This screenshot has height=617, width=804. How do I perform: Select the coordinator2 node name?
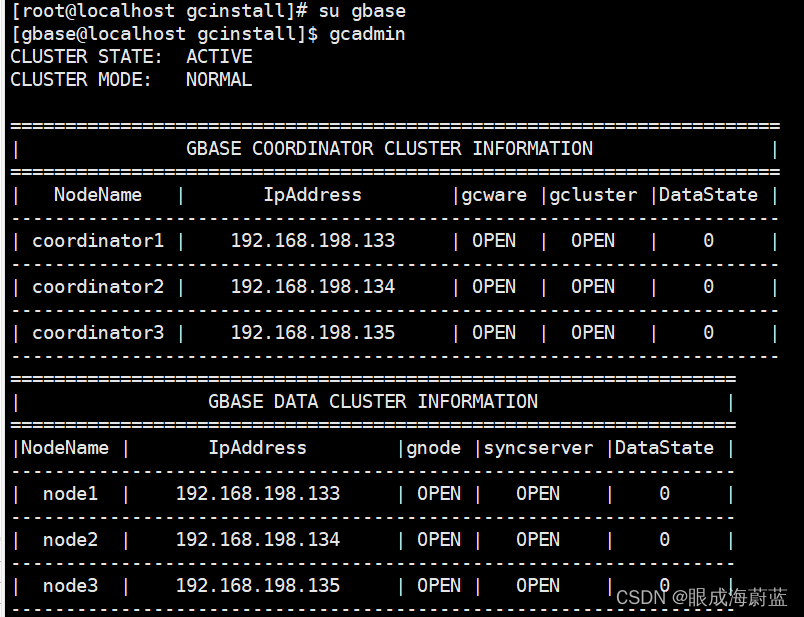pyautogui.click(x=98, y=287)
